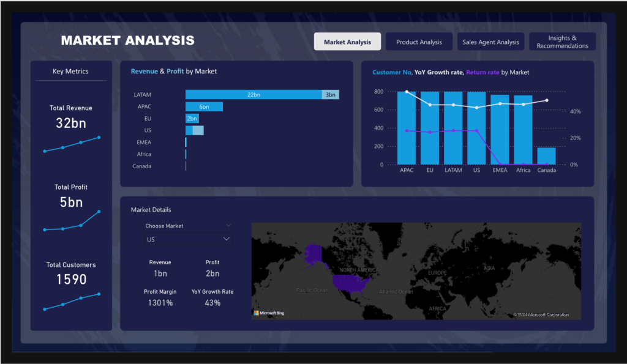627x364 pixels.
Task: Click the LATAM label in the Revenue bar chart
Action: point(142,95)
